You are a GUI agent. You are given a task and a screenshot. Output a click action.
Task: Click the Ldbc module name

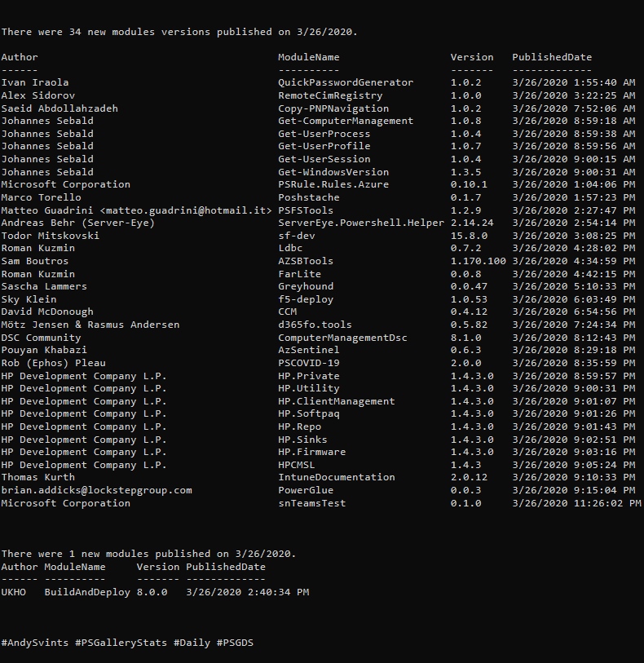pos(290,248)
